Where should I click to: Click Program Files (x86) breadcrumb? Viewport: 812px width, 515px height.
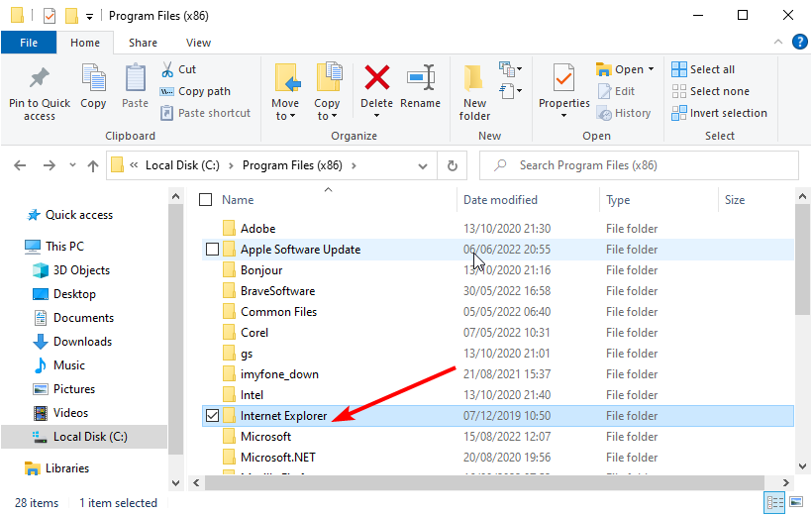(292, 165)
